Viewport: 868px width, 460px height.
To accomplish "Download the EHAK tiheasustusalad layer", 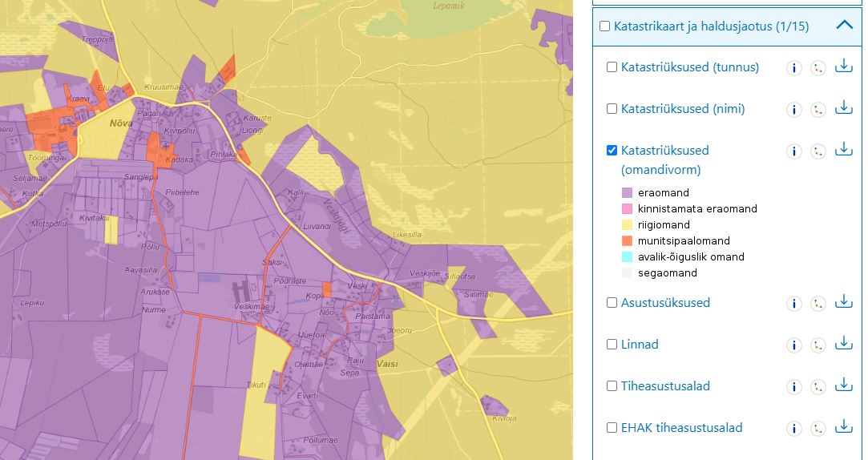I will [x=843, y=427].
